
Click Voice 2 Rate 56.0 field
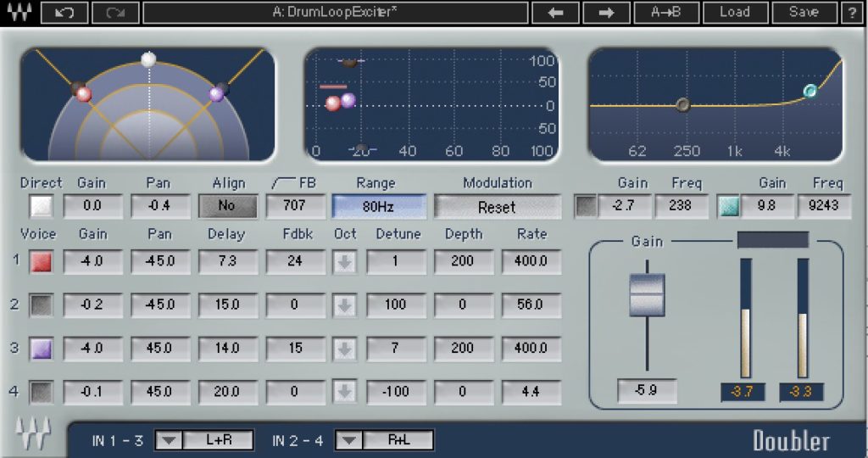(x=531, y=305)
